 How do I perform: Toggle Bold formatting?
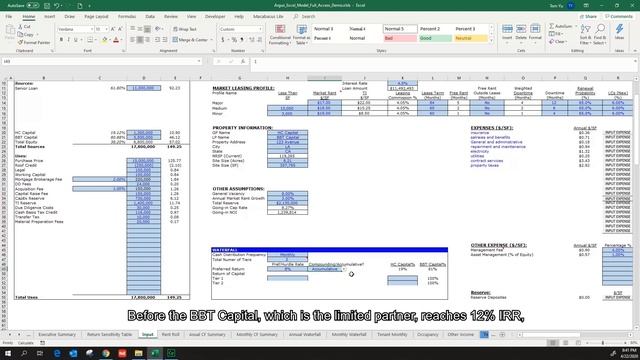(x=61, y=40)
